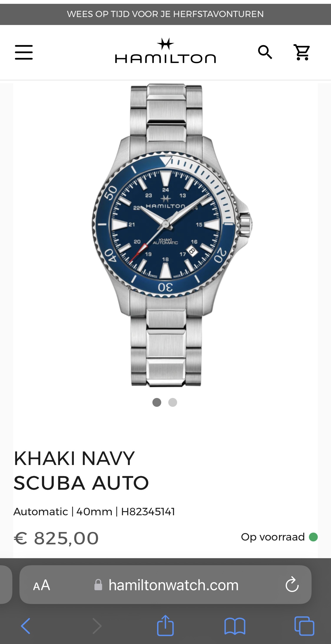Screen dimensions: 331x644
Task: Open the shopping cart
Action: (302, 52)
